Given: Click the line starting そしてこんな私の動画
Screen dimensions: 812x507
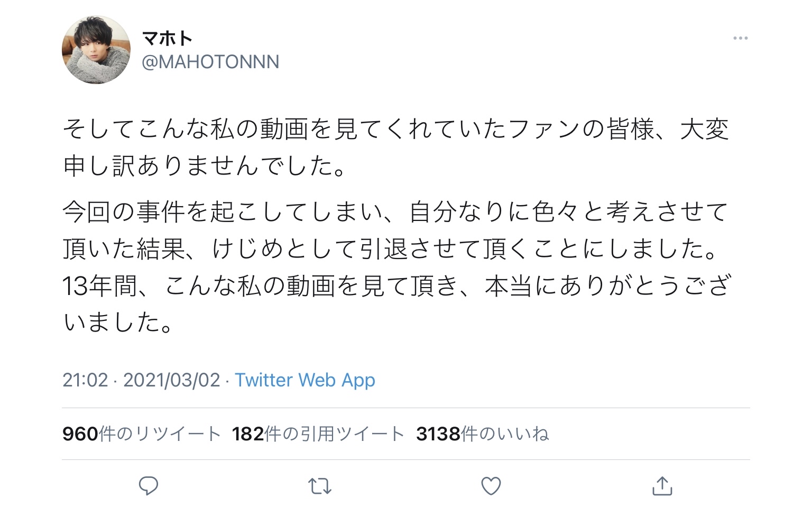Looking at the screenshot, I should 396,130.
